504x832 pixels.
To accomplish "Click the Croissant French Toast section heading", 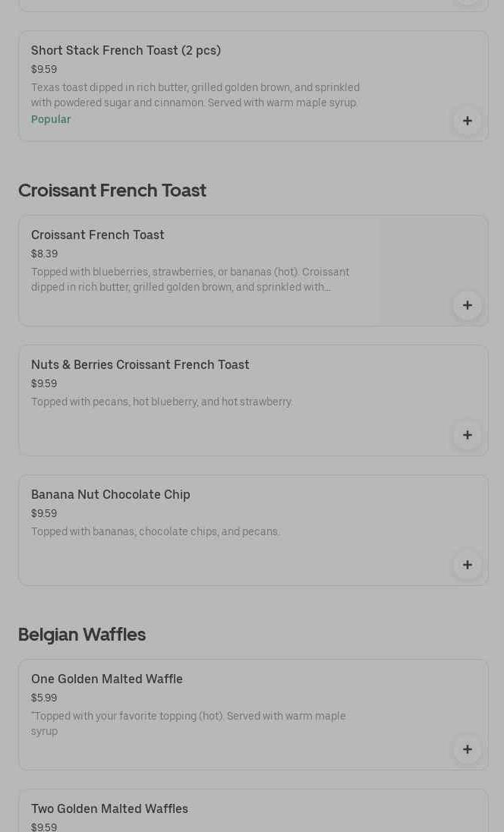I will point(112,191).
